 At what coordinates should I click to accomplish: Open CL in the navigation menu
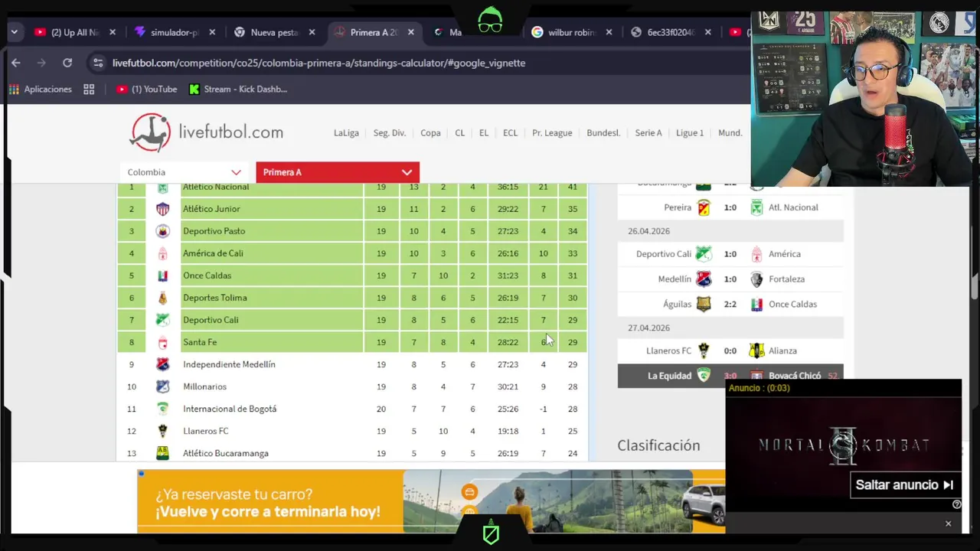459,133
